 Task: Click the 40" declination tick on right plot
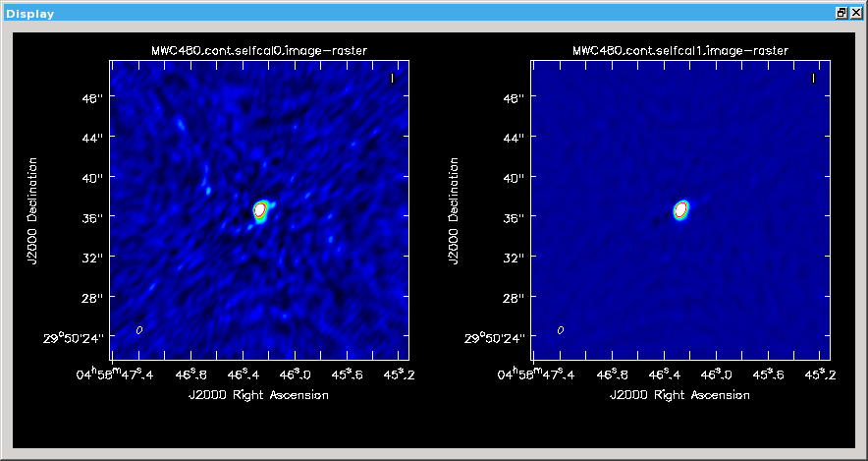point(514,178)
